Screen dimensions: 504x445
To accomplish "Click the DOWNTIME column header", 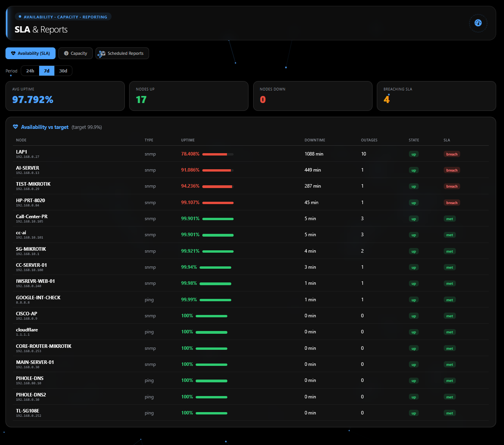I will click(x=315, y=140).
